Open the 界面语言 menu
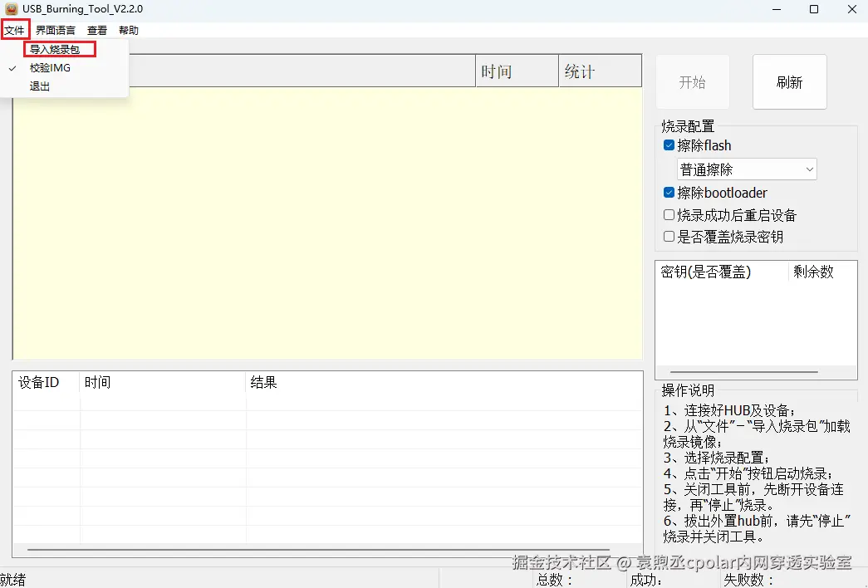The width and height of the screenshot is (868, 588). 56,31
